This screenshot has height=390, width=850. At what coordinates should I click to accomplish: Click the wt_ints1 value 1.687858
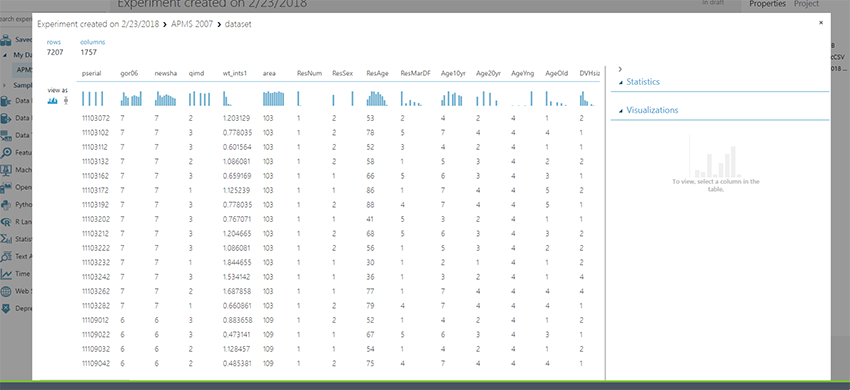236,291
